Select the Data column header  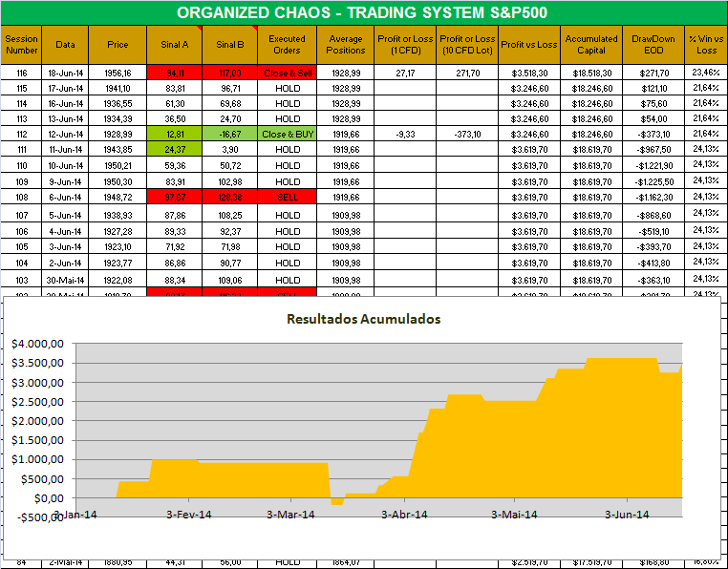coord(65,45)
